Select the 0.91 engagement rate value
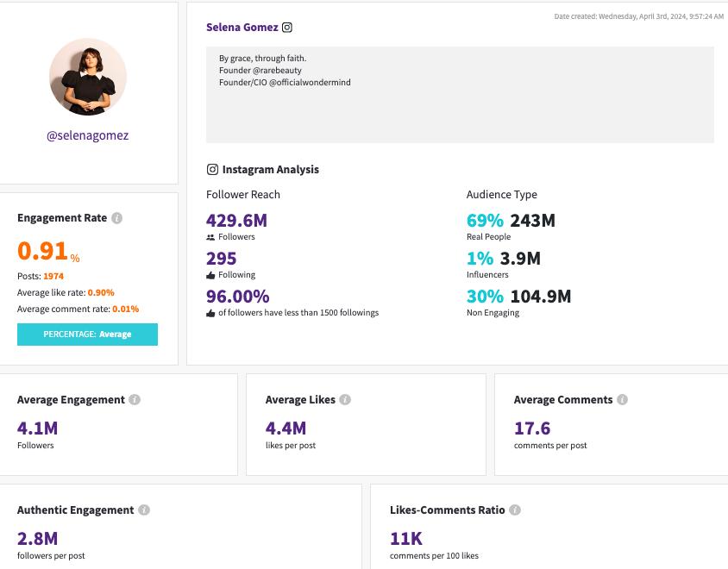This screenshot has height=569, width=728. click(x=42, y=251)
